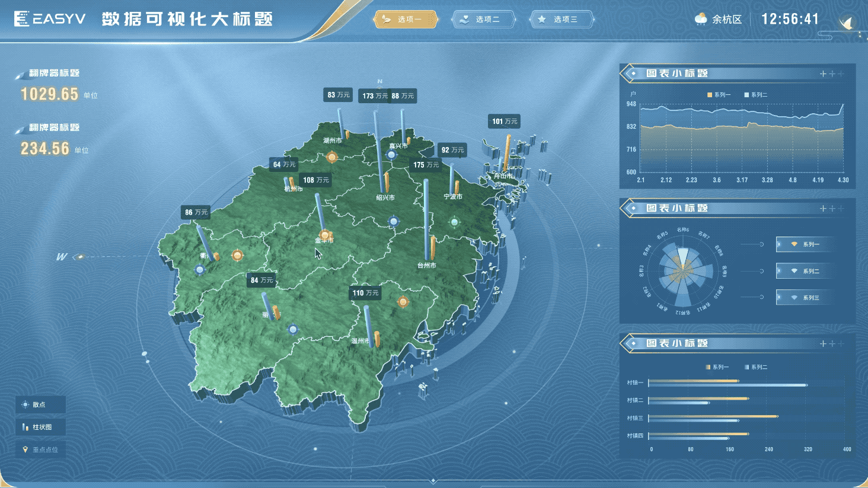The image size is (868, 488).
Task: Select the orange scatter marker below 湖州市
Action: click(332, 157)
